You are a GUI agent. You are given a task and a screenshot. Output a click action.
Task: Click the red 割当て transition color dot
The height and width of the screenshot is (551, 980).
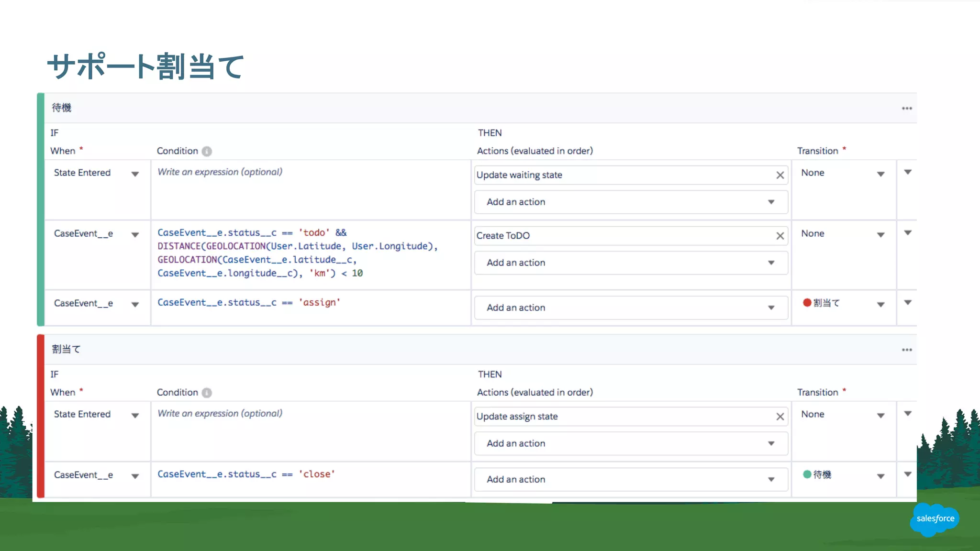[x=807, y=302]
